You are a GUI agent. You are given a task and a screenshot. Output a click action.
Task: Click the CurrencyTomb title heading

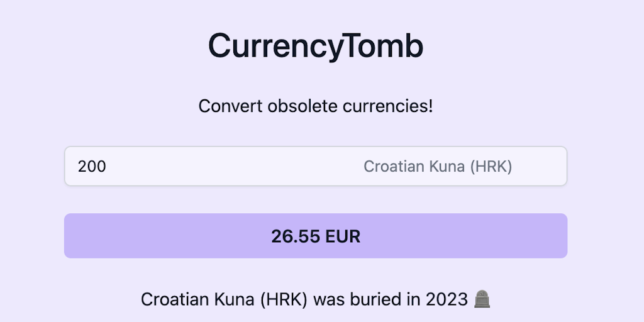pos(316,46)
